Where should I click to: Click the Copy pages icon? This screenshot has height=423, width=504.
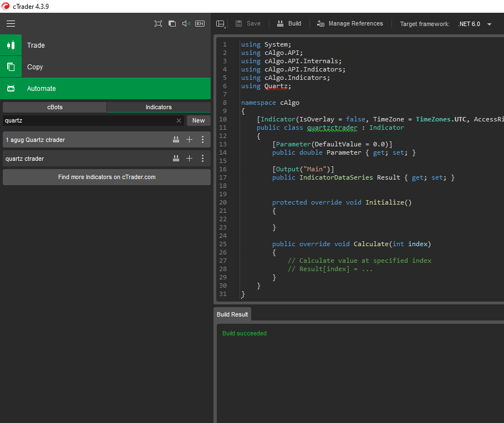11,67
